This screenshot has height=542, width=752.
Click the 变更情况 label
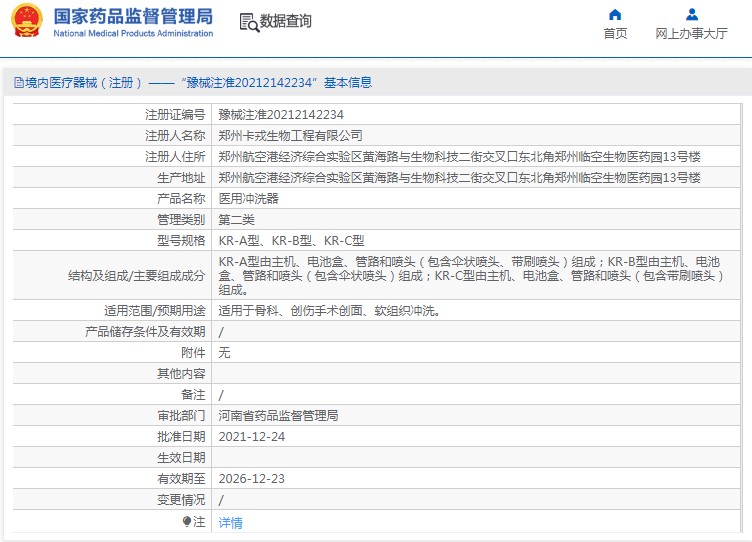pyautogui.click(x=181, y=500)
